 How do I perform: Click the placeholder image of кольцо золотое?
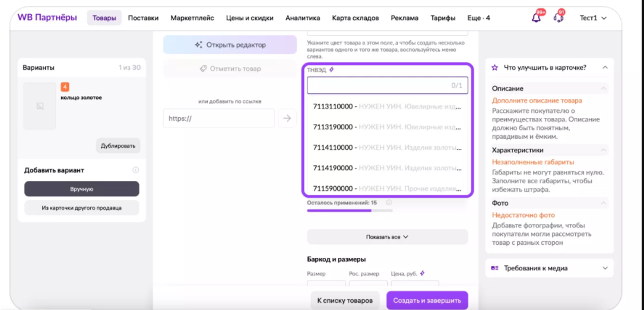coord(40,106)
